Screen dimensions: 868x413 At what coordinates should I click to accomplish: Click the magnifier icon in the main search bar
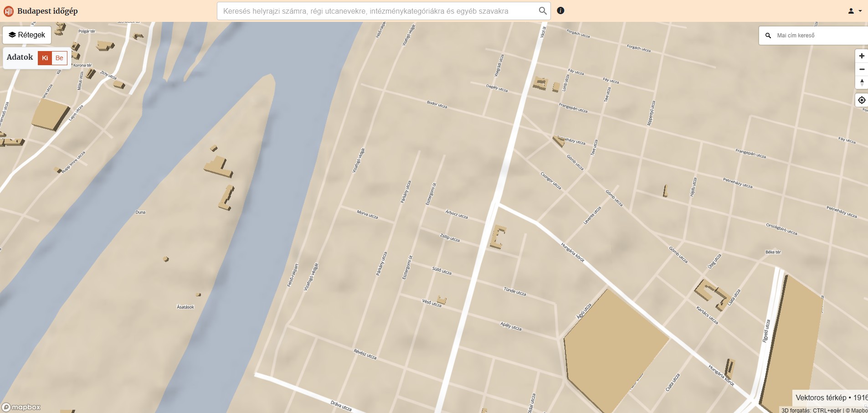click(542, 11)
